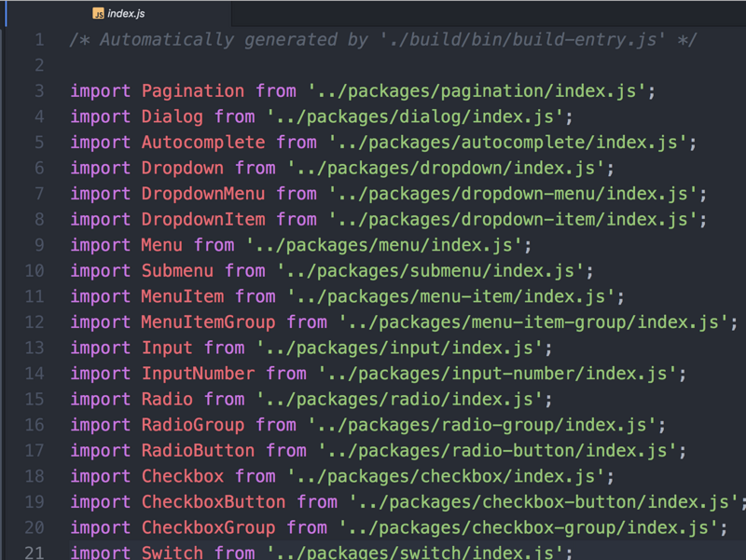Click the DropdownMenu identifier
The height and width of the screenshot is (560, 746).
203,194
